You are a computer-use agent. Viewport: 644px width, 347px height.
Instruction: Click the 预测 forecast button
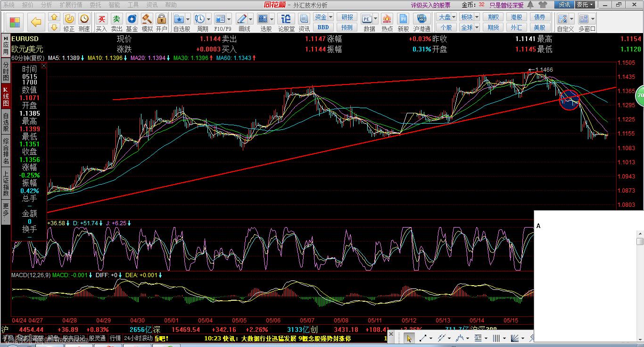pos(347,27)
